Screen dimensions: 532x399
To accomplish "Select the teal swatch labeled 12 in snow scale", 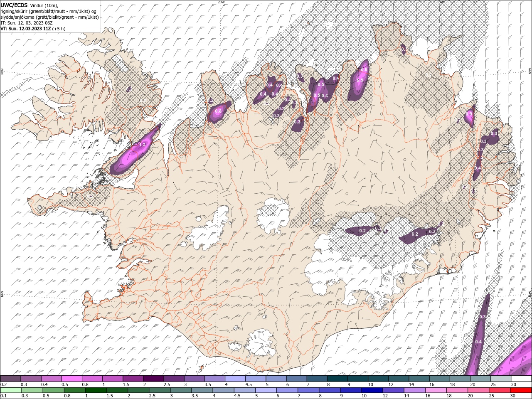I will point(399,379).
